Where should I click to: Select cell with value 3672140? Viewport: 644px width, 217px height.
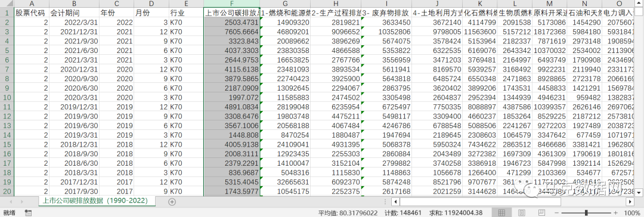438,22
